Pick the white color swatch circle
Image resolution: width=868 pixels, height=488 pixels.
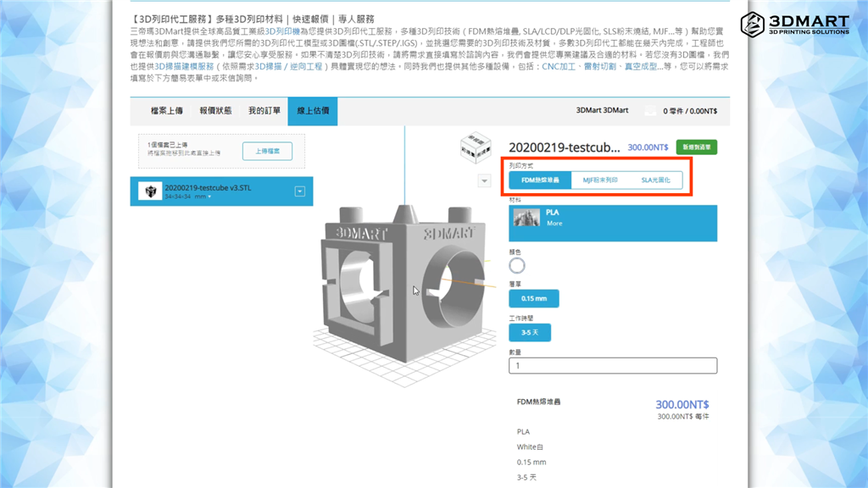517,265
